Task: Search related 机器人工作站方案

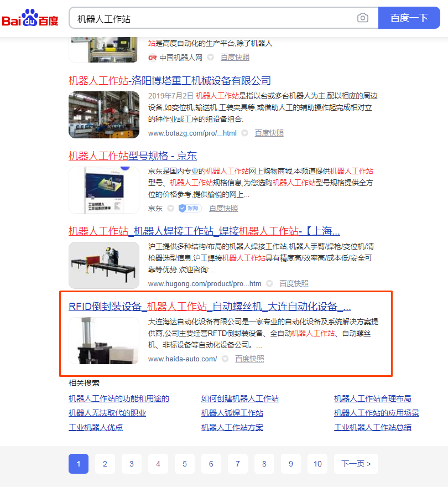Action: coord(232,427)
